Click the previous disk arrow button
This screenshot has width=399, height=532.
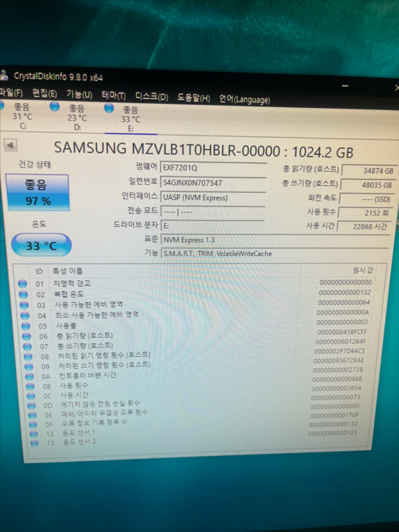[10, 146]
